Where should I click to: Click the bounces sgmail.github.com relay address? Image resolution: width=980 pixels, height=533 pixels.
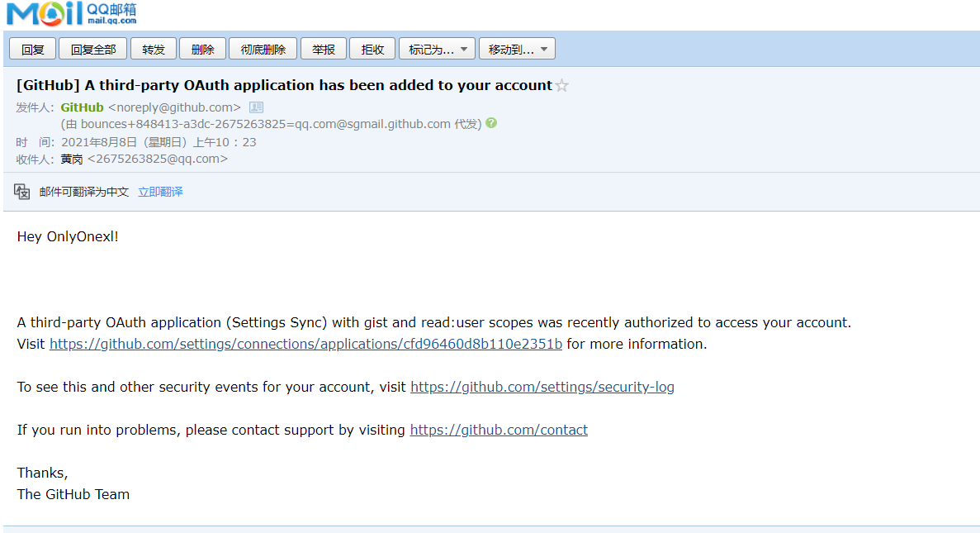[266, 124]
